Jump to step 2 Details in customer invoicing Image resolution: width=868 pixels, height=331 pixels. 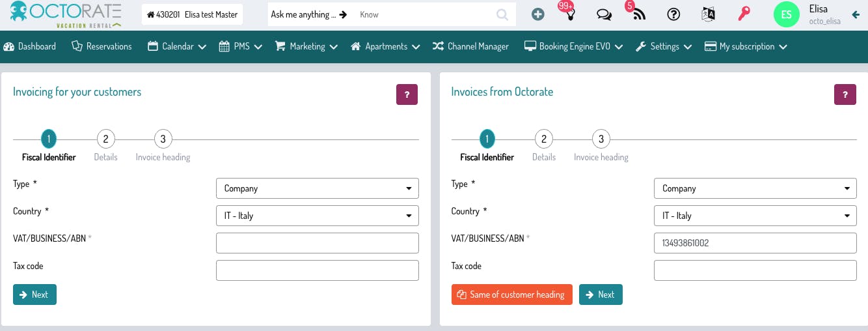click(x=105, y=139)
